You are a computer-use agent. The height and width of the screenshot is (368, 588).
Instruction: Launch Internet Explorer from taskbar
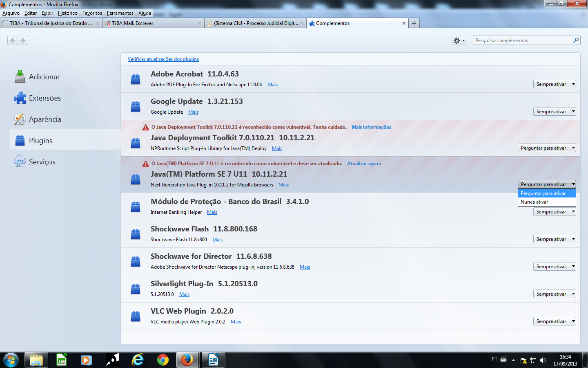[x=138, y=360]
